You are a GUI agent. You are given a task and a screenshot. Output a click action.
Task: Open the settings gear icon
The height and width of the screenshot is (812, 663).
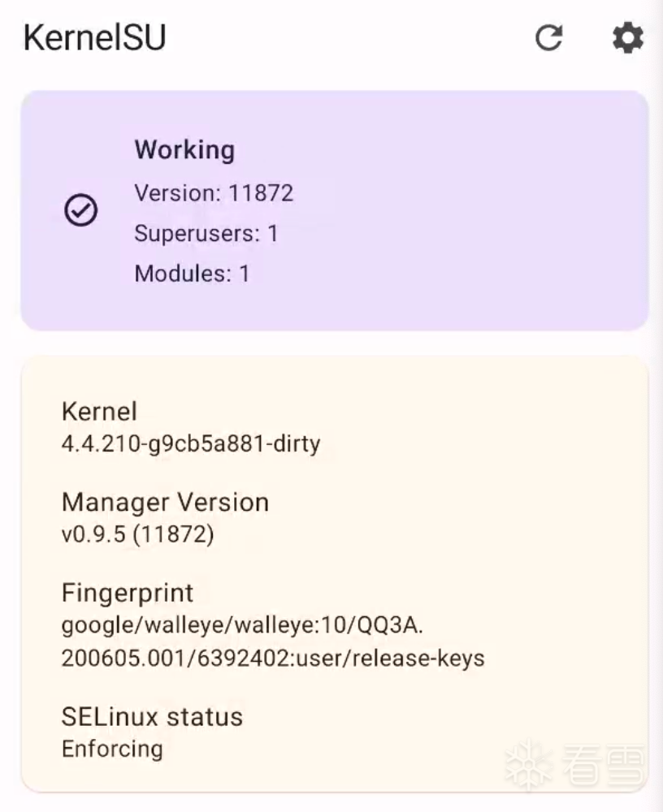click(x=626, y=37)
